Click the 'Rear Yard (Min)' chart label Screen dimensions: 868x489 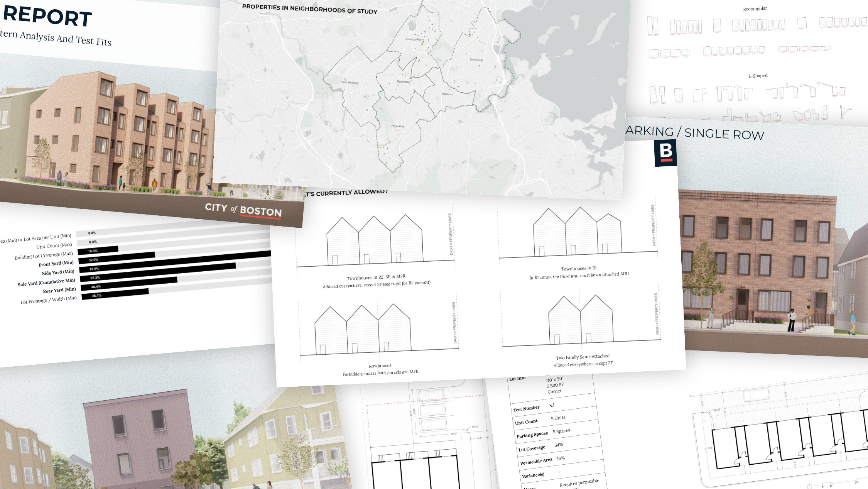click(59, 290)
